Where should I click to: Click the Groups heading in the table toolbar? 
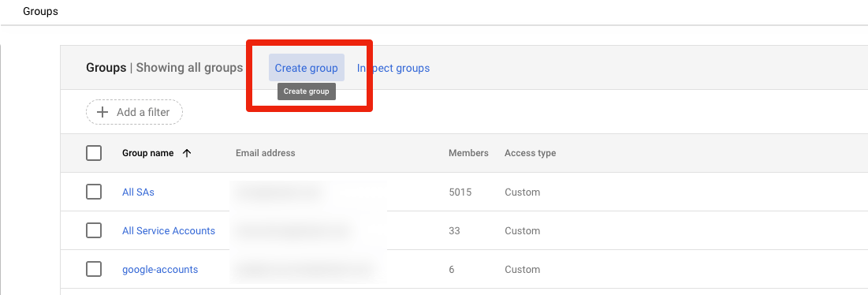(x=106, y=68)
